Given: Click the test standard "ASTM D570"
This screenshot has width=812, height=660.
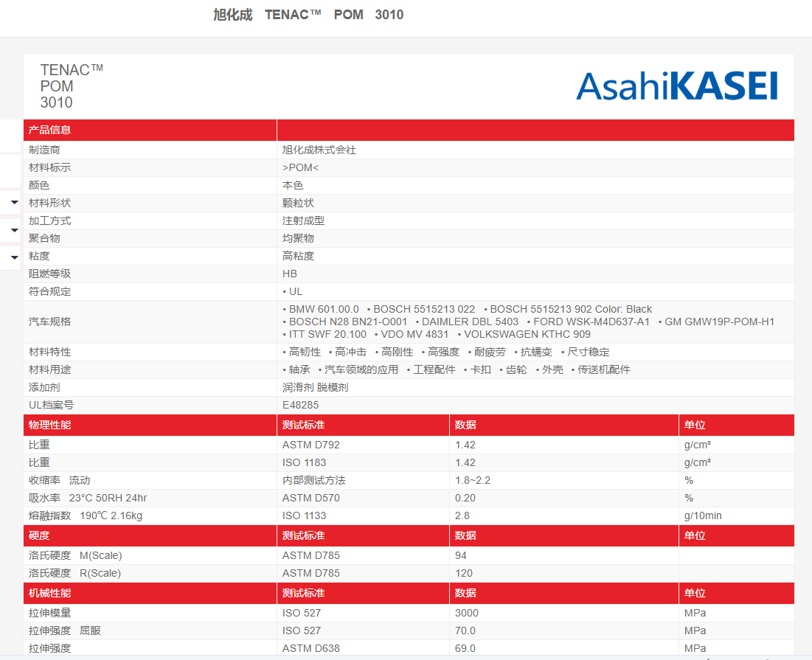Looking at the screenshot, I should pos(310,498).
